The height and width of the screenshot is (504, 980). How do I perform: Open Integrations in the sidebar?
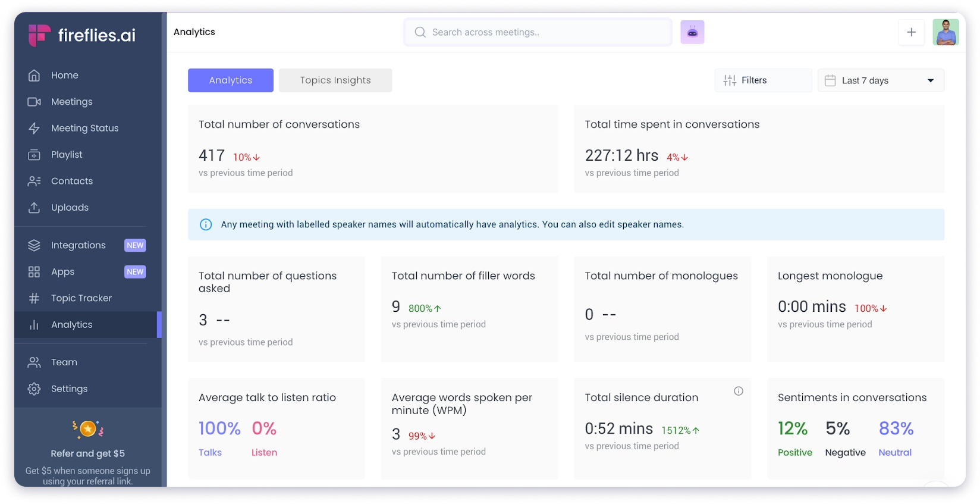[78, 245]
